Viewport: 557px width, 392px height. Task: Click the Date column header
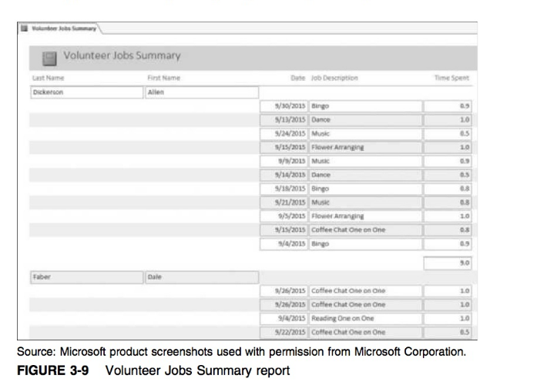[297, 78]
